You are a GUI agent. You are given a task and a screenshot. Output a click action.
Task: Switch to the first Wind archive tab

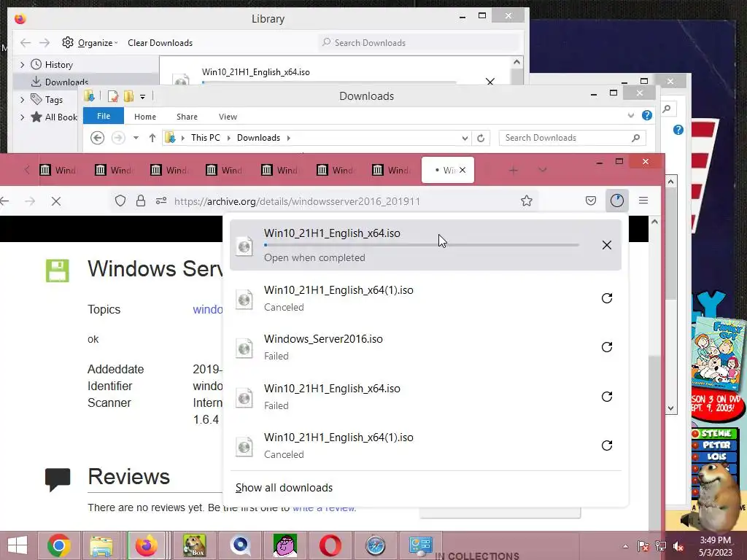58,170
